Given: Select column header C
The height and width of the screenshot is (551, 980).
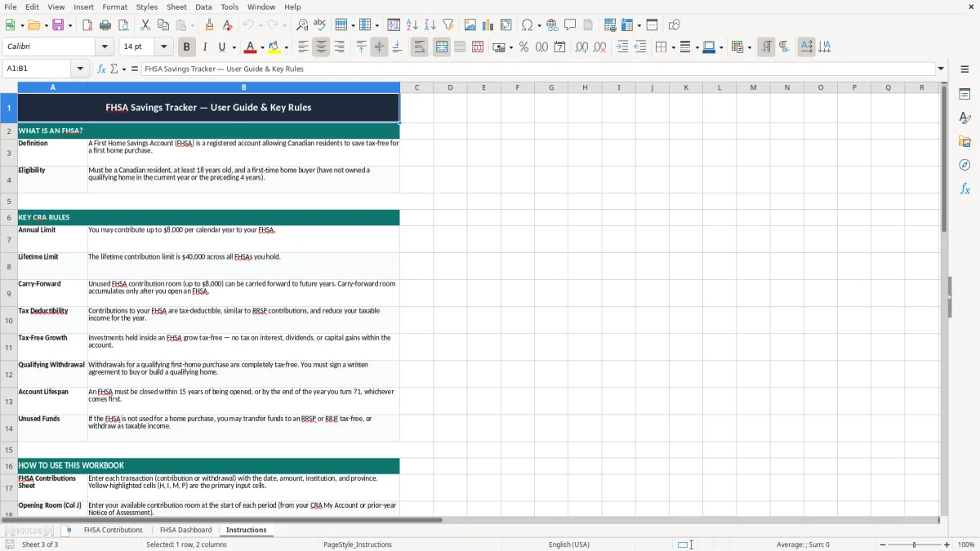Looking at the screenshot, I should pyautogui.click(x=416, y=87).
